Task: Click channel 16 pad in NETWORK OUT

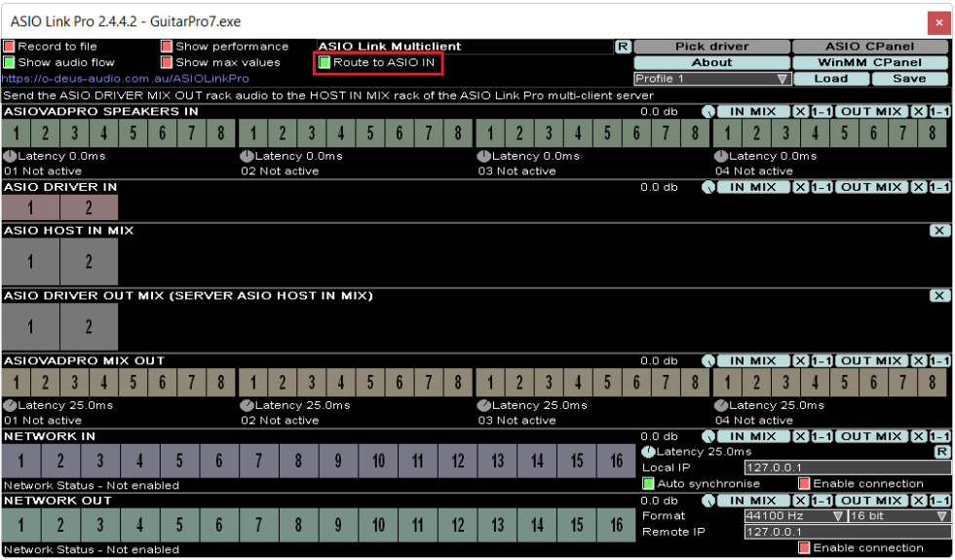Action: click(616, 525)
